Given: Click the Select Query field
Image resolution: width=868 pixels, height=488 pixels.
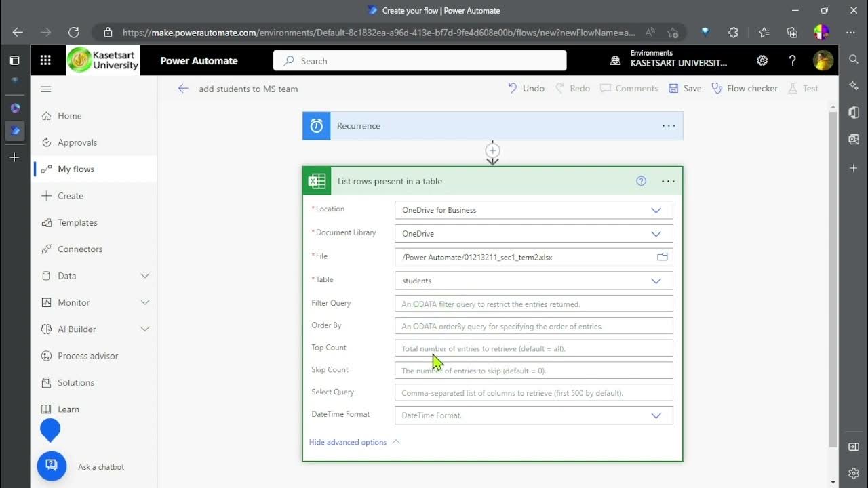Looking at the screenshot, I should pyautogui.click(x=534, y=393).
